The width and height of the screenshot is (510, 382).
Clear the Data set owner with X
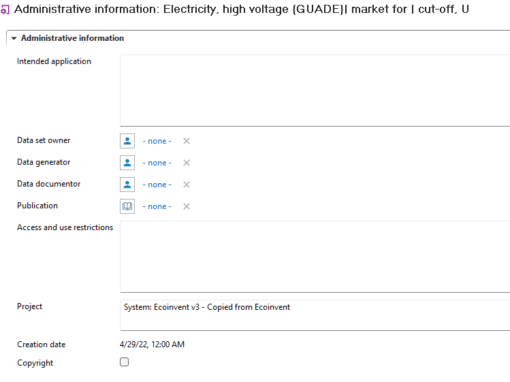point(186,141)
